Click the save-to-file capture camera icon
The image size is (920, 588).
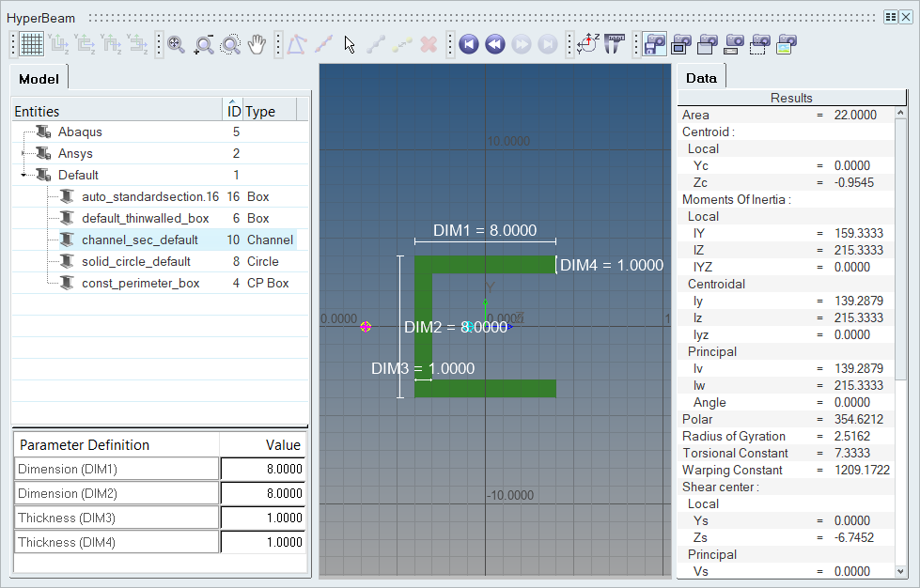pos(655,44)
